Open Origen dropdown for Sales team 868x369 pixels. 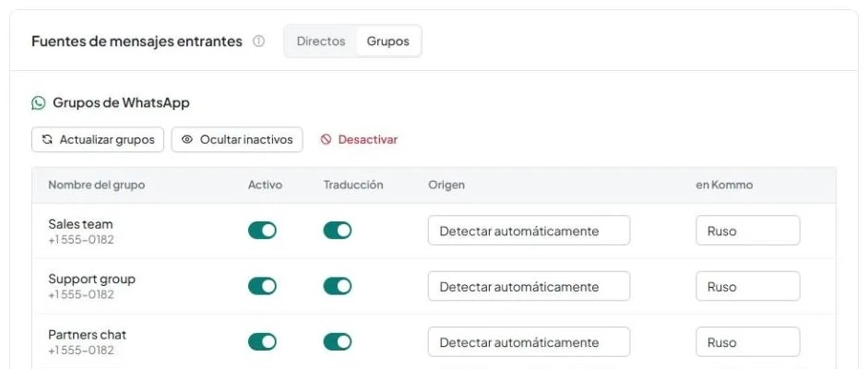[x=529, y=231]
